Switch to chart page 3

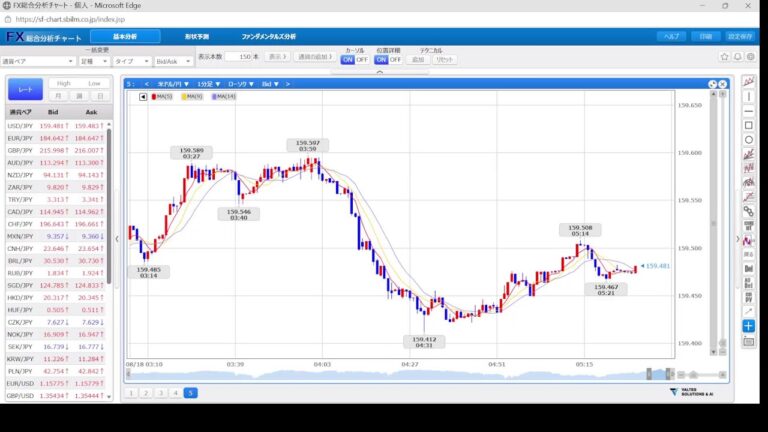(161, 393)
